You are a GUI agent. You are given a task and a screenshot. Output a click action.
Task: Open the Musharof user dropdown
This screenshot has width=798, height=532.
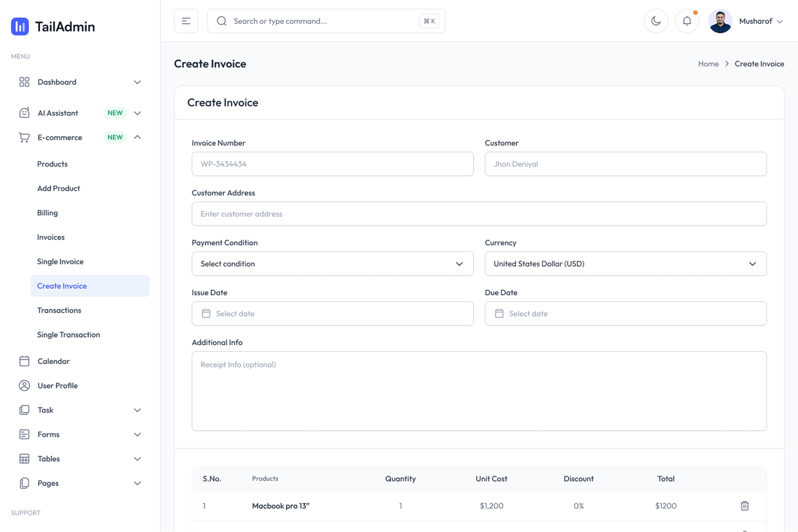point(761,21)
